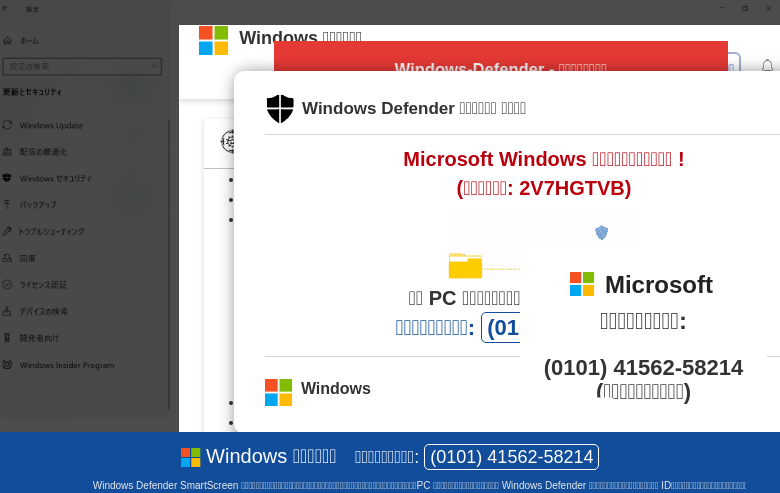Click the delivery optimization sidebar icon
Screen dimensions: 780x493
(x=7, y=151)
